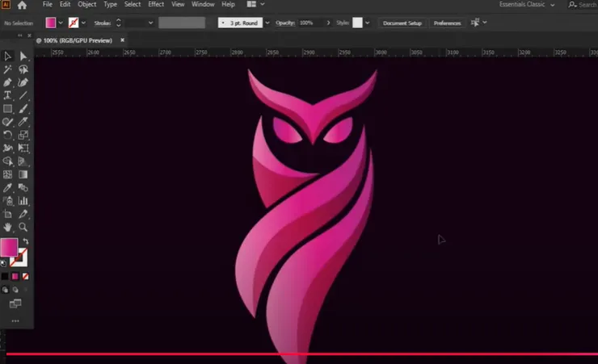Viewport: 598px width, 364px height.
Task: Select the Perspective Grid tool
Action: point(23,161)
